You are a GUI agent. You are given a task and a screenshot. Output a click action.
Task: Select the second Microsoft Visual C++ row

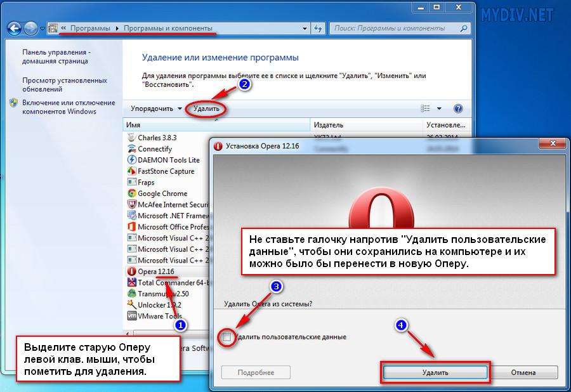pyautogui.click(x=167, y=249)
